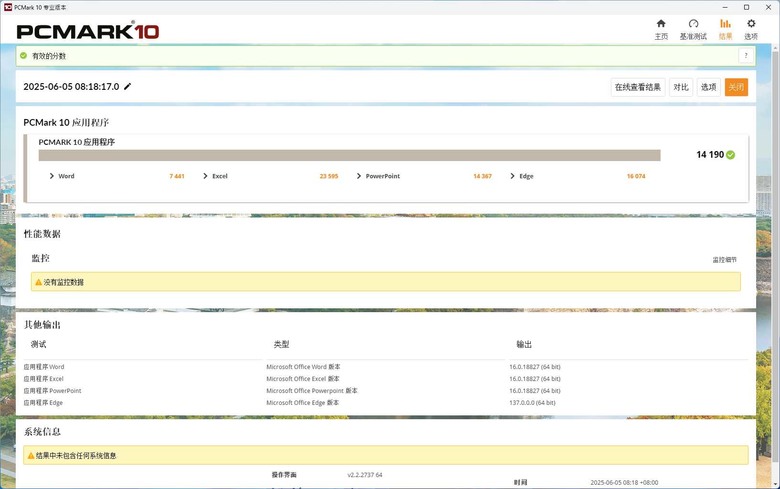Screen dimensions: 780x489
Task: Maximize the PCMark 10 window
Action: click(747, 7)
